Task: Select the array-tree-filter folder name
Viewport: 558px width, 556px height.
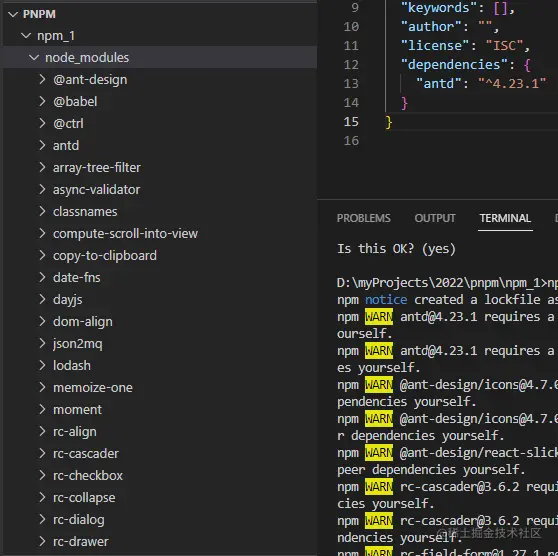Action: coord(97,168)
